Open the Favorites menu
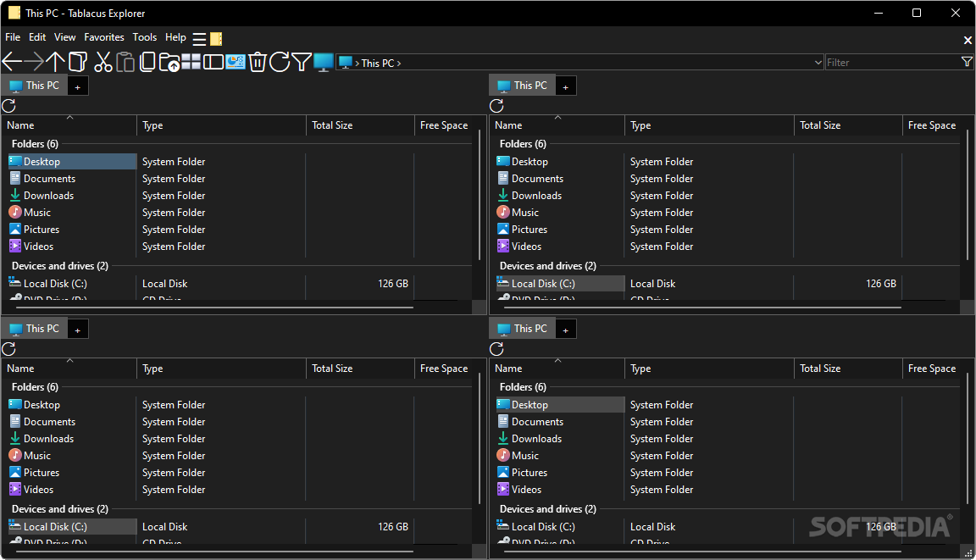Image resolution: width=976 pixels, height=560 pixels. click(x=104, y=37)
